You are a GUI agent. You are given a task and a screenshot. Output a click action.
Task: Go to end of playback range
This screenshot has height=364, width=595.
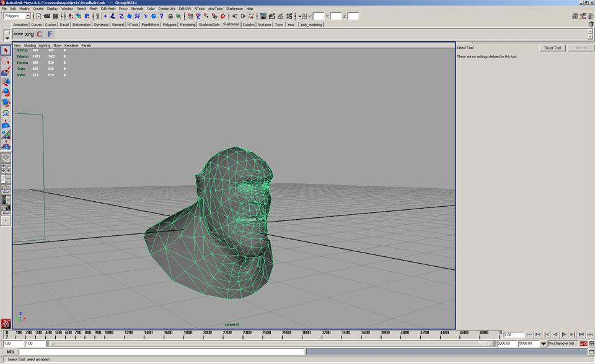point(589,334)
